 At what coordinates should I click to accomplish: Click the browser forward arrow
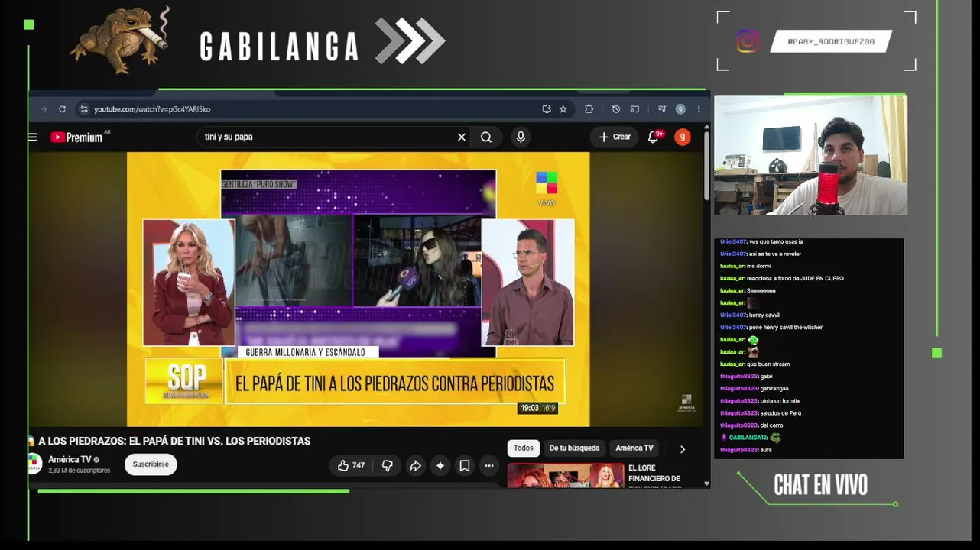click(44, 109)
